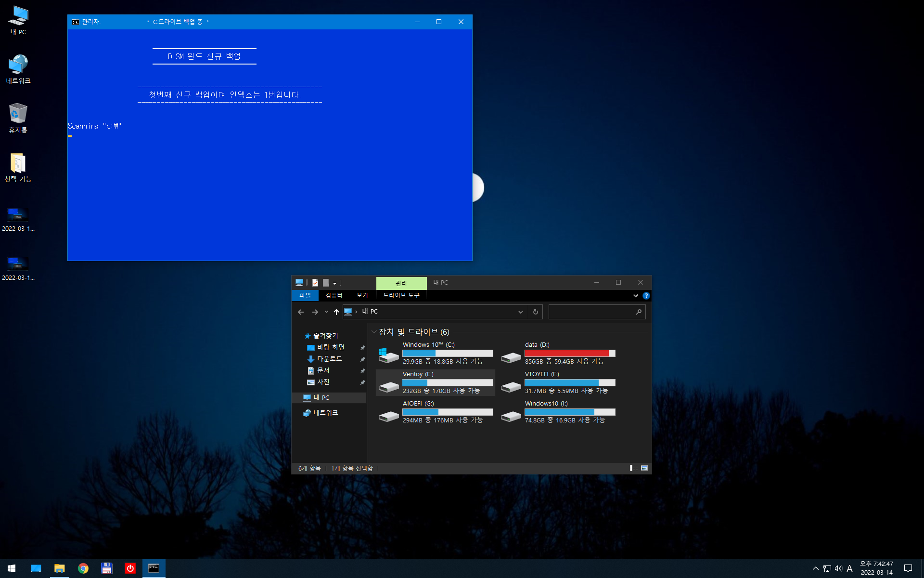Click the 내 PC address bar path
This screenshot has width=924, height=578.
[x=370, y=312]
